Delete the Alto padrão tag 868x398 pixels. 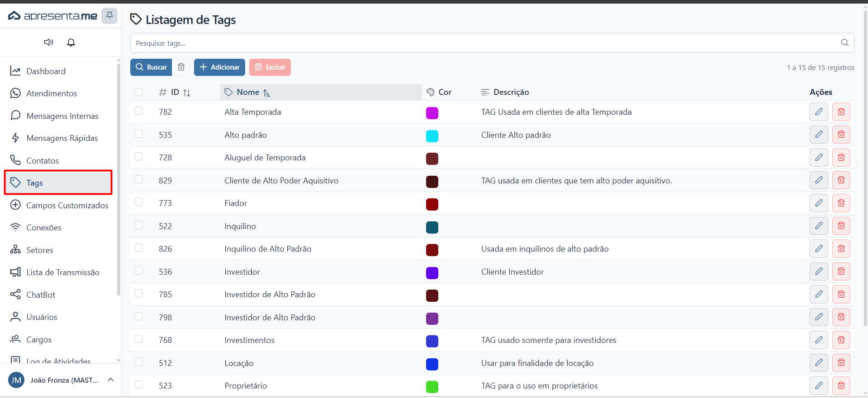coord(841,135)
